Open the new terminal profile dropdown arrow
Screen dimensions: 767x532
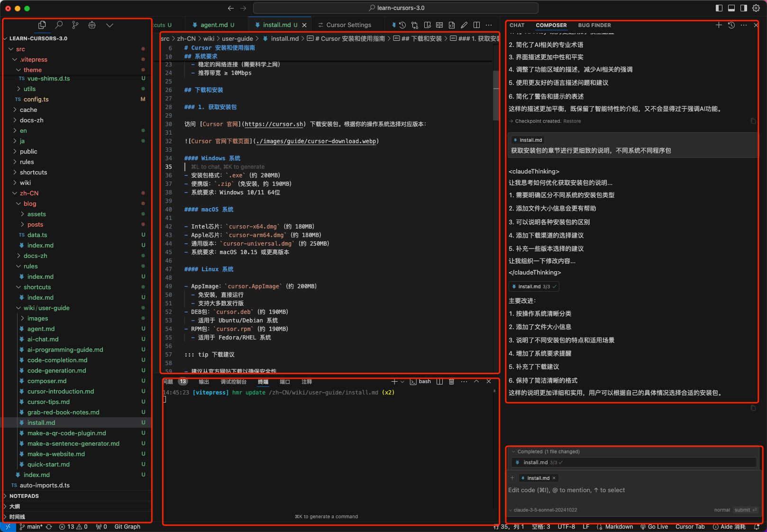[x=402, y=382]
